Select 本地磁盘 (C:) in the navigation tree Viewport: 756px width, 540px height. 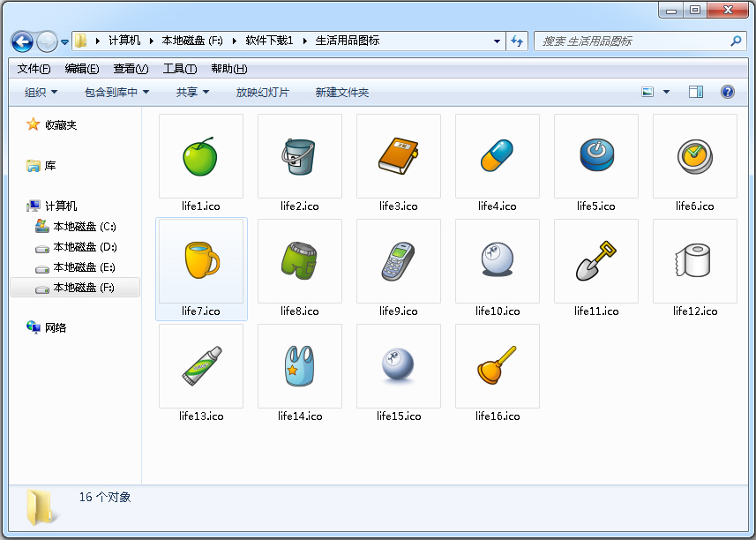click(84, 227)
